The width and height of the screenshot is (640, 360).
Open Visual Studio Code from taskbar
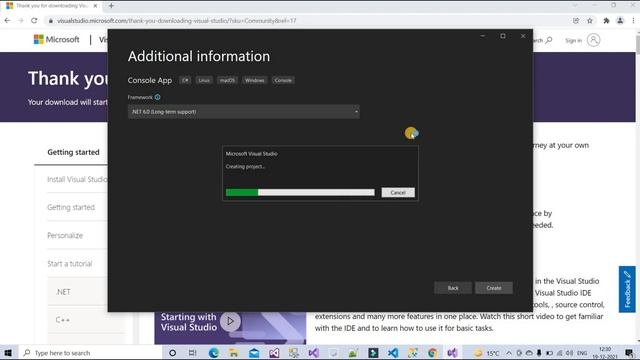tap(393, 353)
